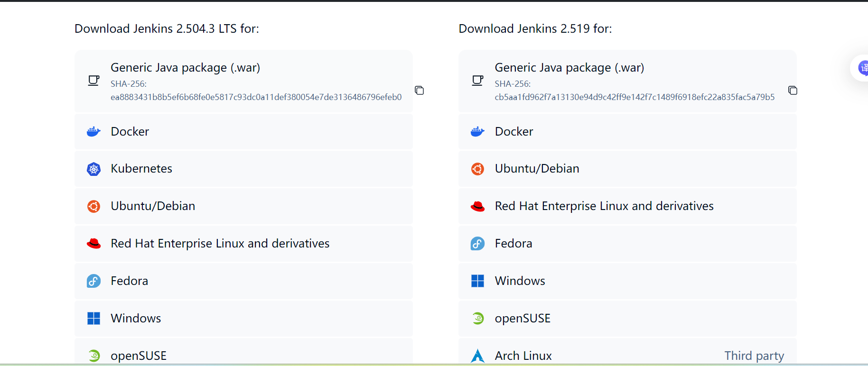The width and height of the screenshot is (868, 366).
Task: Open LTS Red Hat Enterprise Linux link
Action: pyautogui.click(x=243, y=244)
